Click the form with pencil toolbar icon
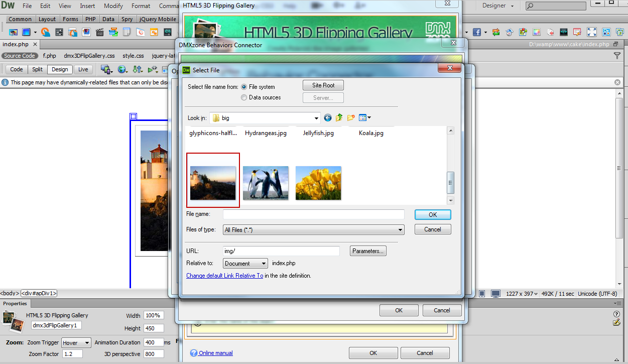The image size is (628, 364). point(577,32)
